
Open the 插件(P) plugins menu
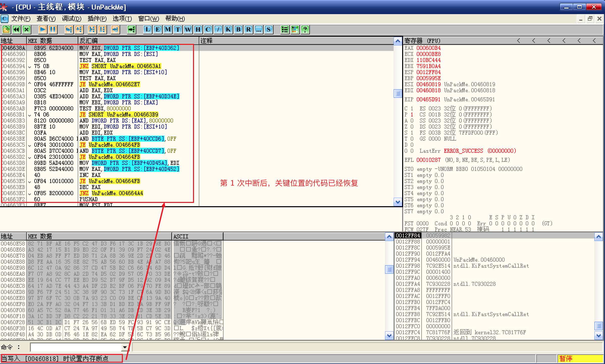(97, 19)
